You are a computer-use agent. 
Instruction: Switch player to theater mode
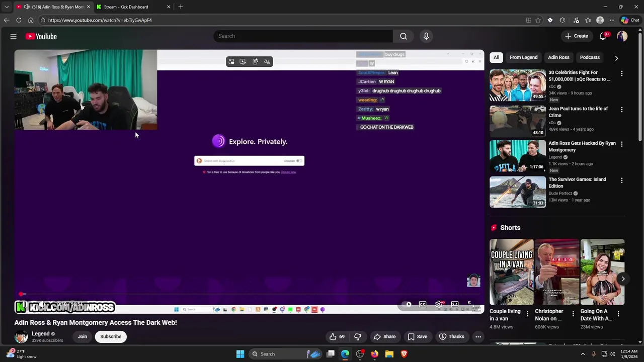455,304
